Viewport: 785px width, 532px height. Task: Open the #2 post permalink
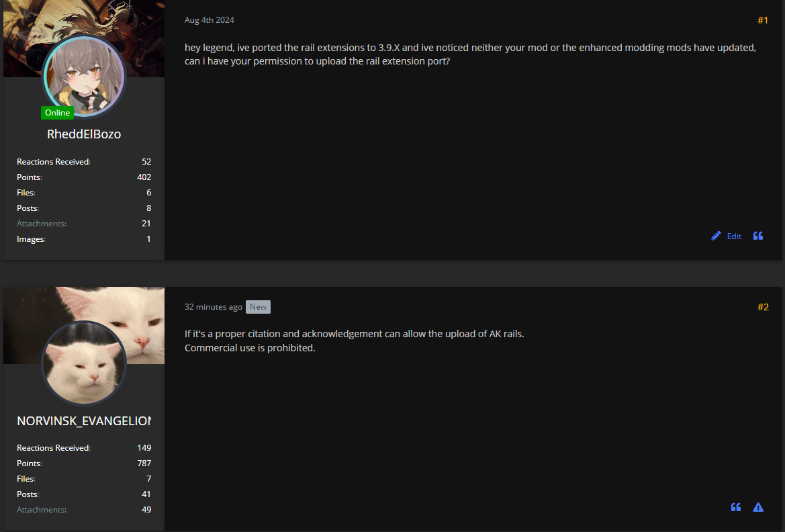762,307
